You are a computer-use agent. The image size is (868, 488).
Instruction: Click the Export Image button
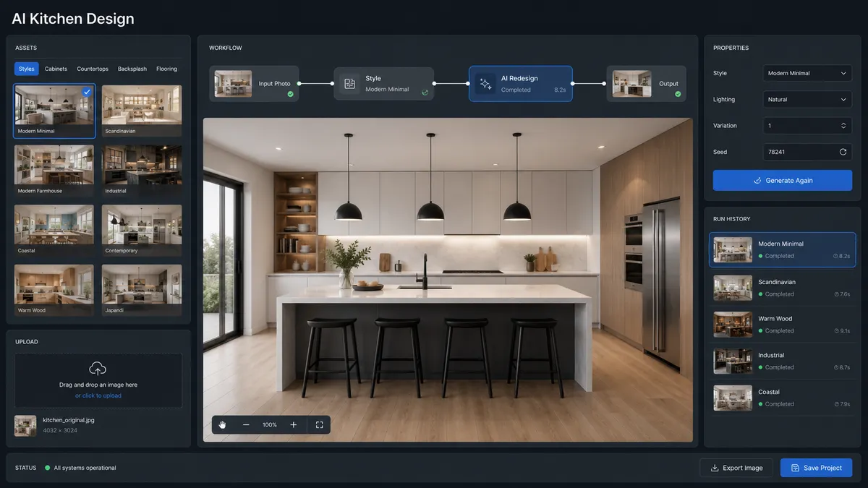736,468
